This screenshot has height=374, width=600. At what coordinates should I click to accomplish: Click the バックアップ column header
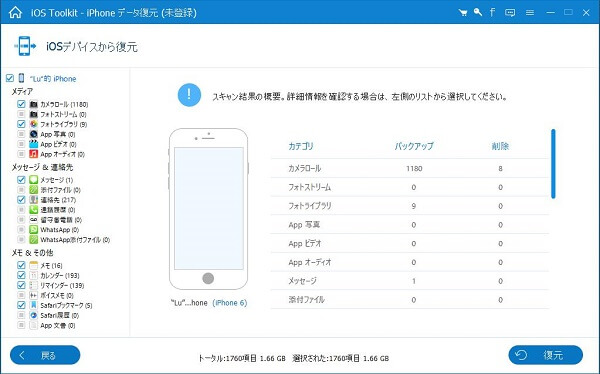pos(414,146)
